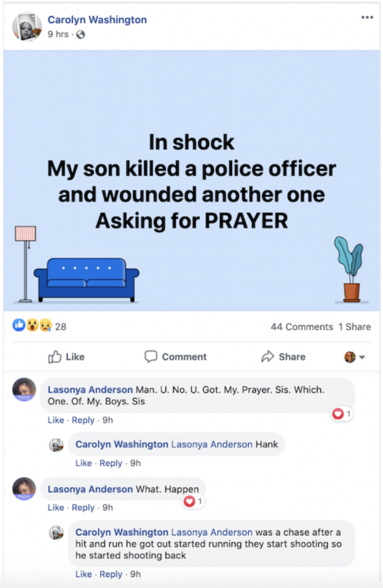The image size is (383, 588).
Task: Reply to Carolyn's 'Hank' comment
Action: [x=111, y=463]
